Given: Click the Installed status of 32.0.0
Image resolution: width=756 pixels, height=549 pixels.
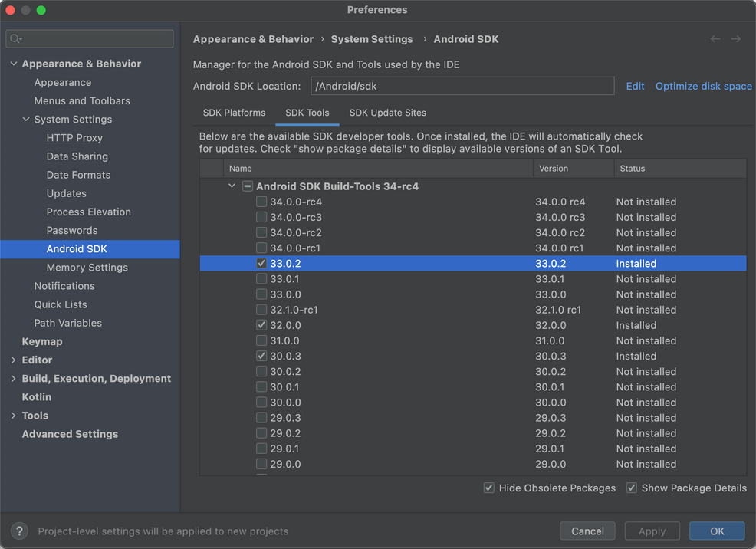Looking at the screenshot, I should pyautogui.click(x=636, y=325).
